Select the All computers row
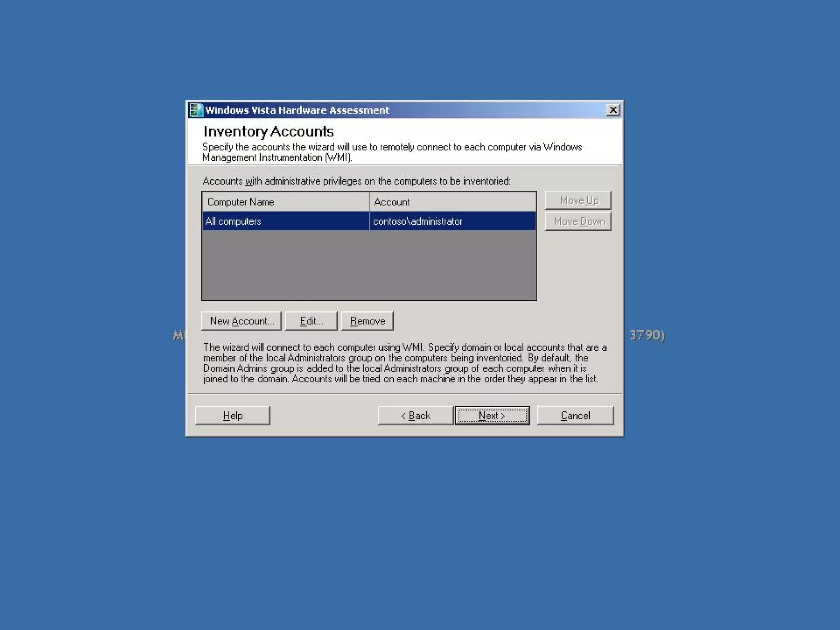This screenshot has width=840, height=630. (233, 221)
